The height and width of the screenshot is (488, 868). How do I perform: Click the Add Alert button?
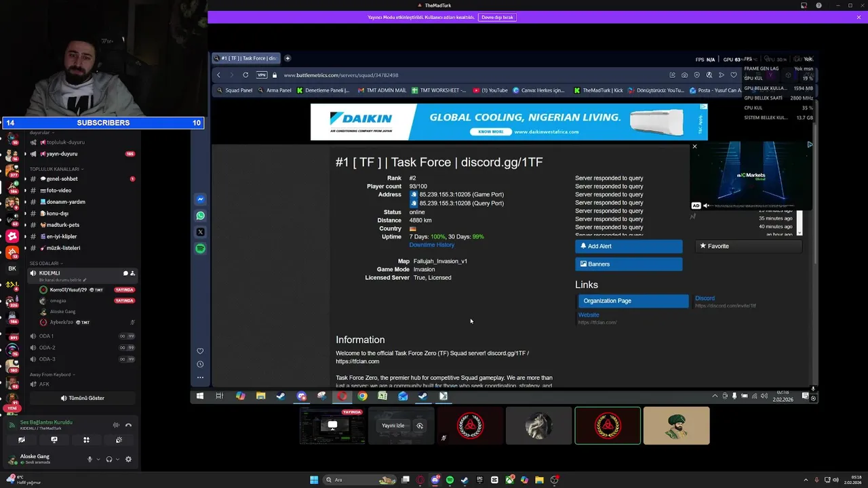click(629, 246)
